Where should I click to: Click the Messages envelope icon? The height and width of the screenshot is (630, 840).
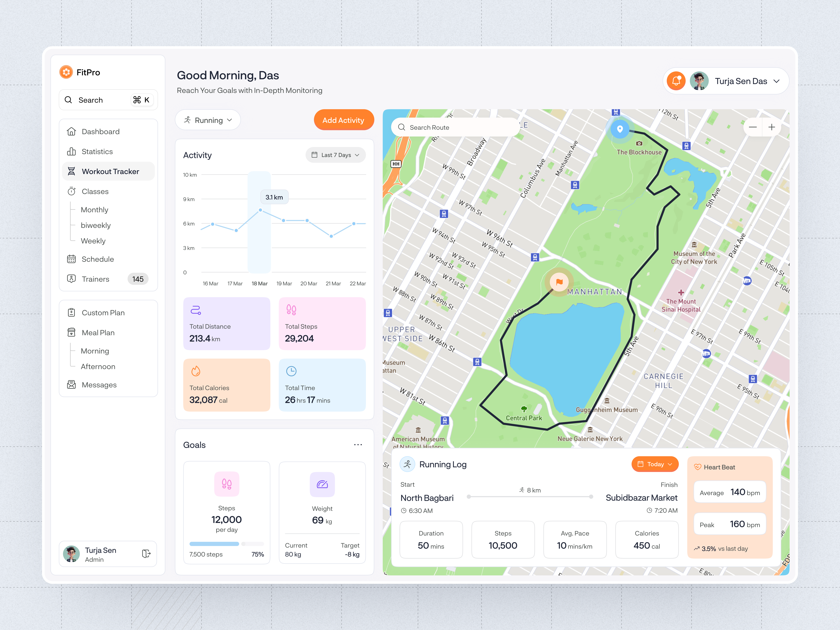[71, 385]
